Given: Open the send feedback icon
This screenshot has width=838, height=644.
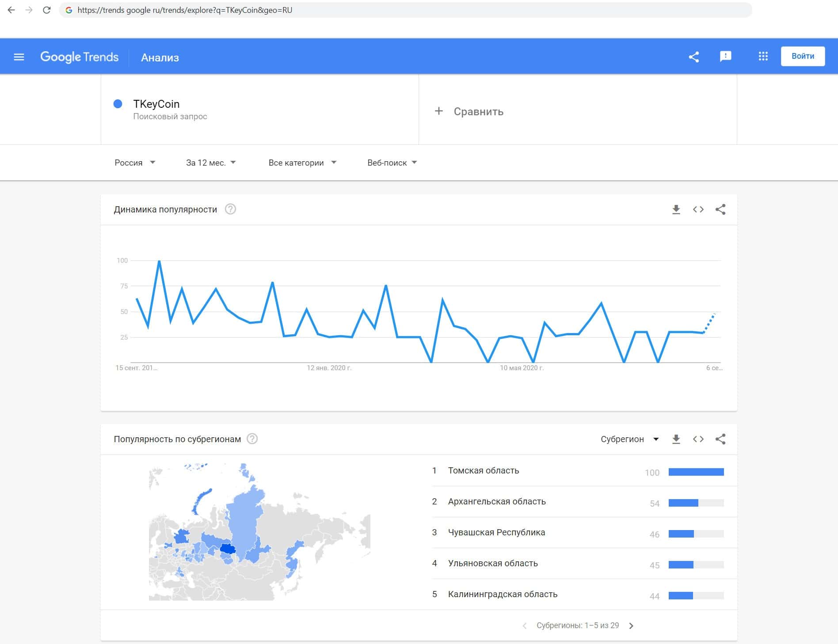Looking at the screenshot, I should (x=725, y=57).
